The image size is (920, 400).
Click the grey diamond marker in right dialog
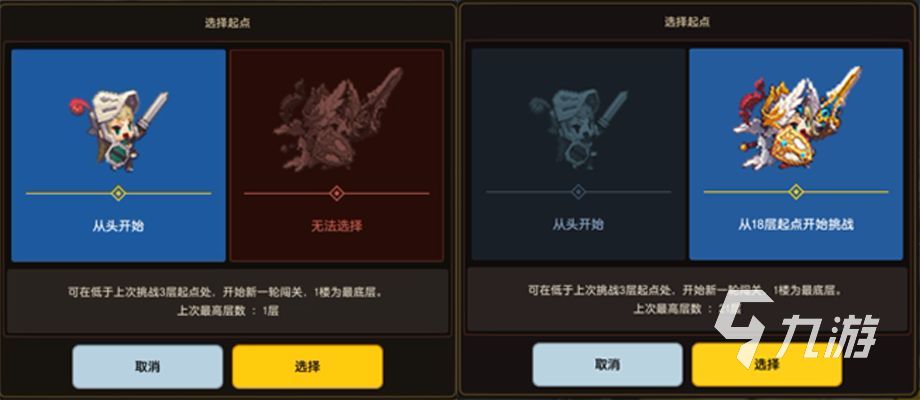[579, 192]
